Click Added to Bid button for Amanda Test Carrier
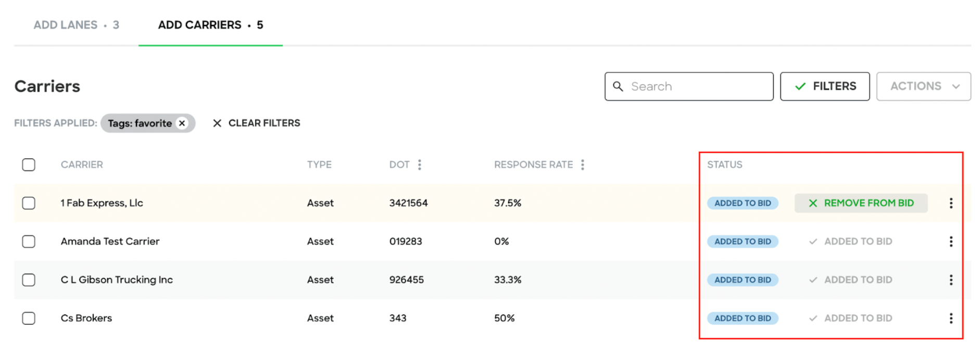Image resolution: width=980 pixels, height=356 pixels. (850, 241)
